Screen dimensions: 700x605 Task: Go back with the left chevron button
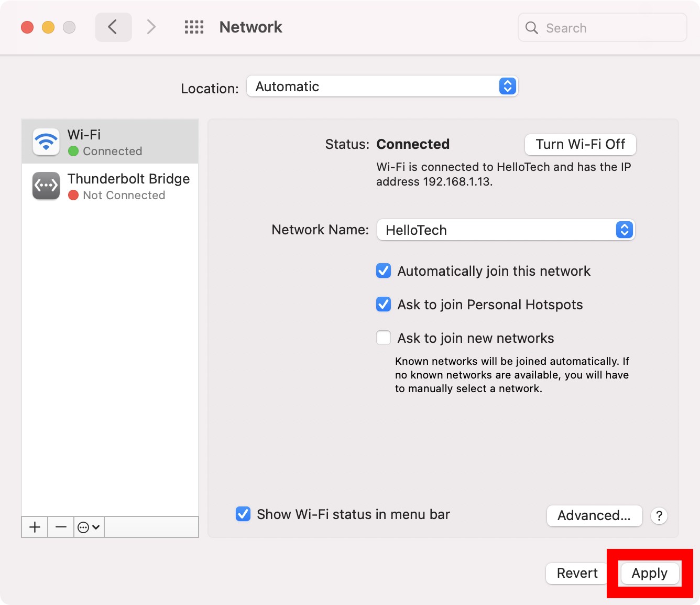point(113,27)
